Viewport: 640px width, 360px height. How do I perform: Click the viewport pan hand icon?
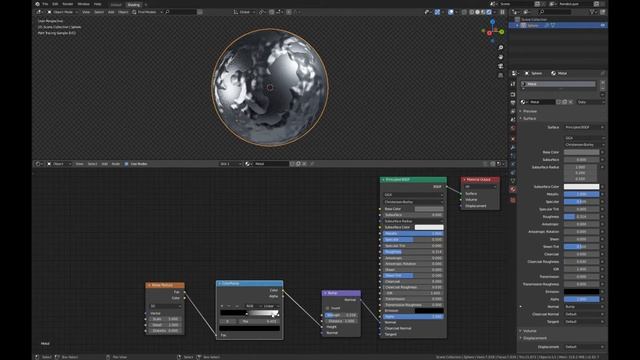501,57
